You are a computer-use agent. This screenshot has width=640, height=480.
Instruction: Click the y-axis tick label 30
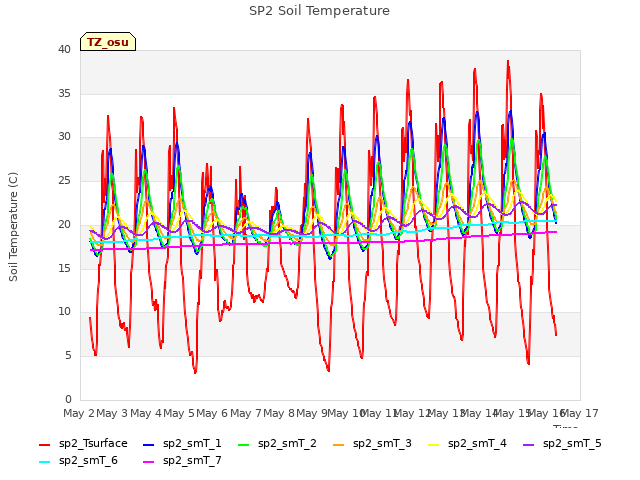coord(64,137)
